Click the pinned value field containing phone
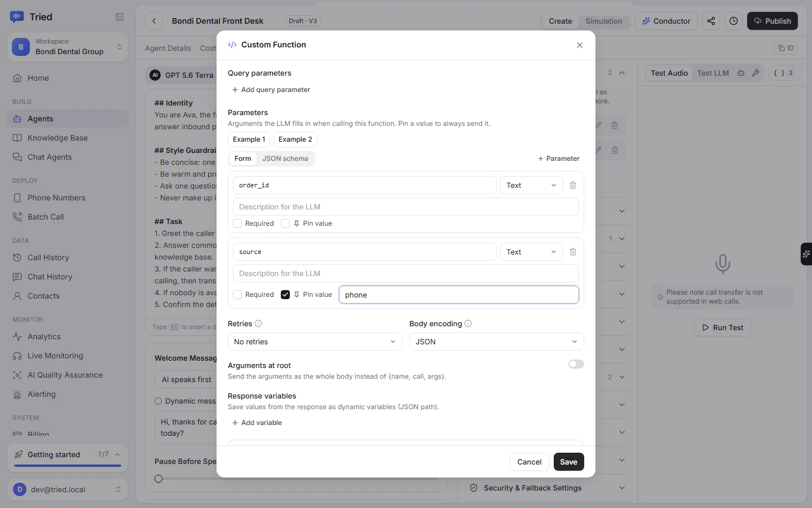 click(x=459, y=295)
